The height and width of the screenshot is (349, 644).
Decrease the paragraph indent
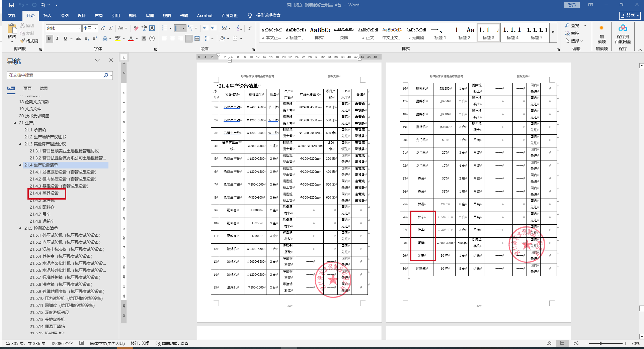pyautogui.click(x=206, y=28)
